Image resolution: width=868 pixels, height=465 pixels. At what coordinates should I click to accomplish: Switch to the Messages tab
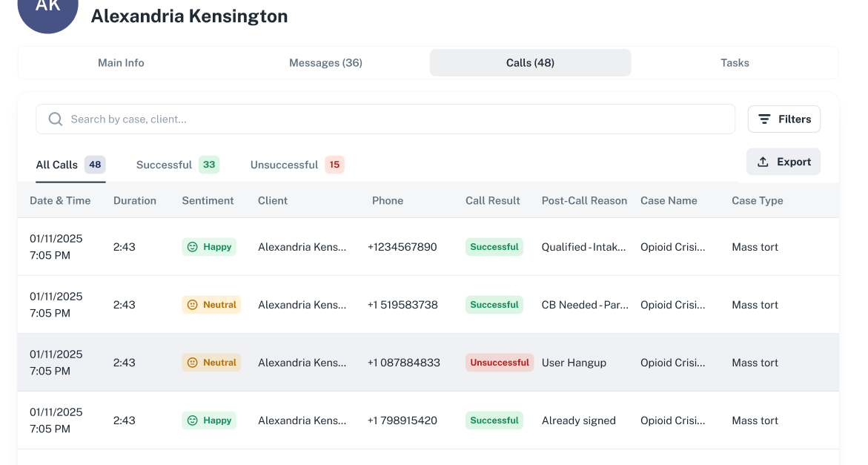coord(325,62)
